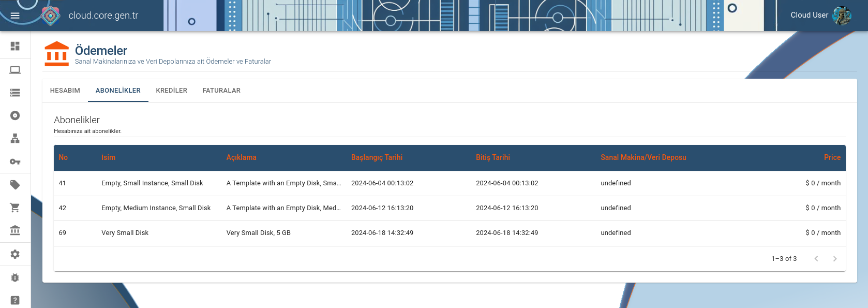
Task: Click price '$ 0 / month' in row 69
Action: click(x=823, y=233)
